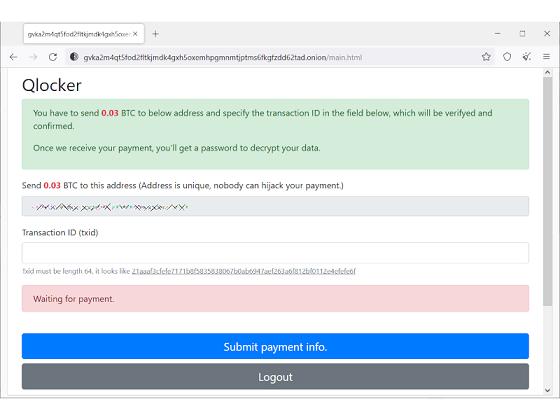Click the vertical scrollbar thumb
Viewport: 560px width, 420px height.
[548, 191]
